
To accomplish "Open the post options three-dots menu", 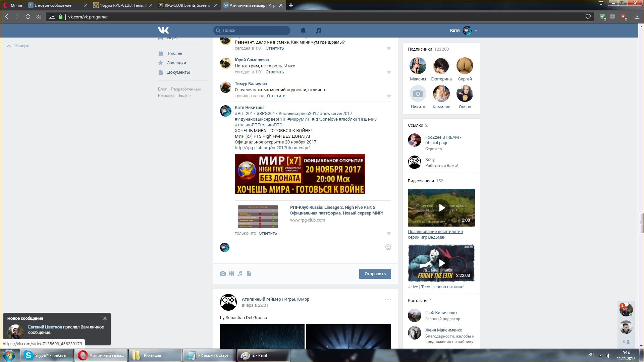I will pos(388,300).
